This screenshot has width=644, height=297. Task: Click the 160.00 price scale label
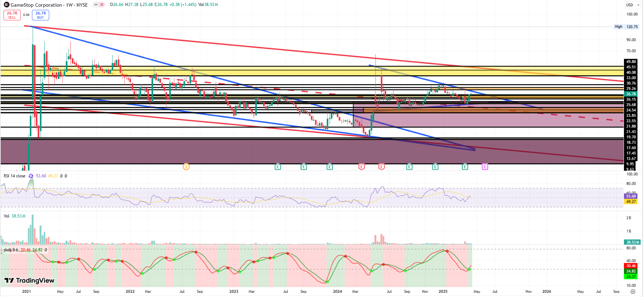[x=632, y=14]
